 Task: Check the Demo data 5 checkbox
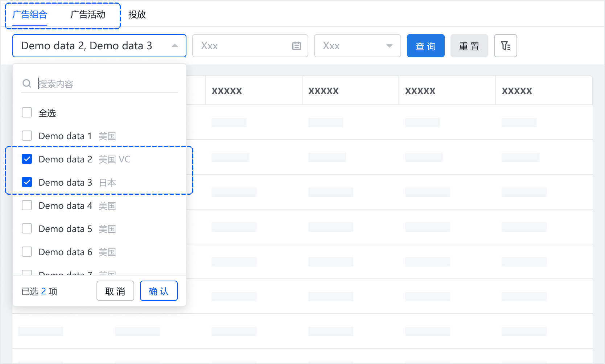(x=27, y=228)
